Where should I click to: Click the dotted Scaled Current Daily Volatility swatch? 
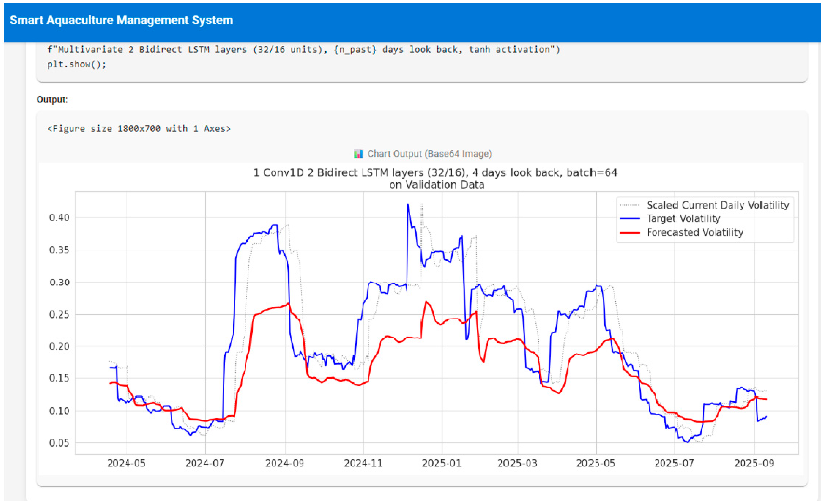(x=630, y=205)
